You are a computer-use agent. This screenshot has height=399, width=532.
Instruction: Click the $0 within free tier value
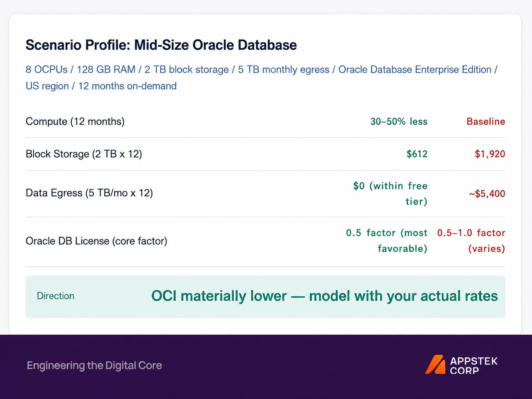[x=390, y=194]
